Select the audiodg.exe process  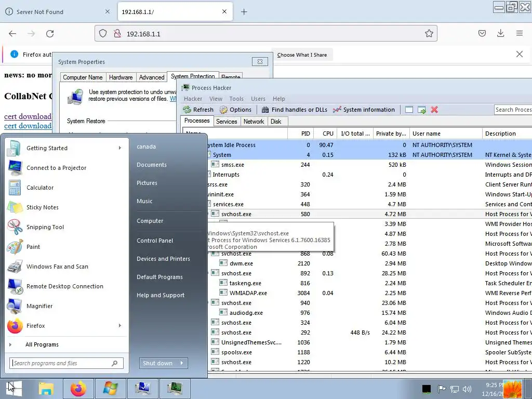click(370, 313)
